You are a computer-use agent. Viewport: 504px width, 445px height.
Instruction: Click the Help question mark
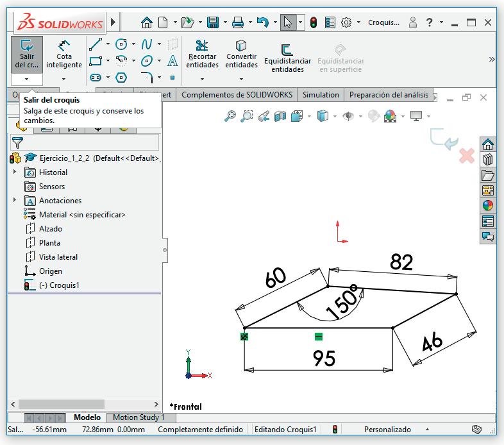[x=429, y=22]
